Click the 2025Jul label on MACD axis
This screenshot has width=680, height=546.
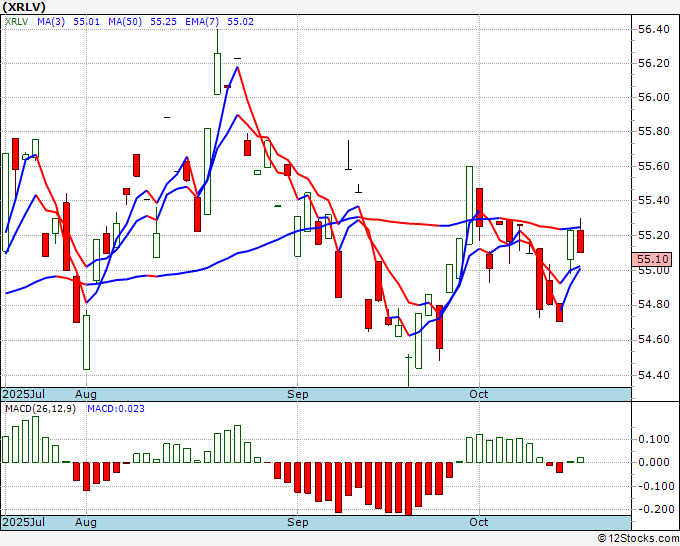pyautogui.click(x=24, y=522)
